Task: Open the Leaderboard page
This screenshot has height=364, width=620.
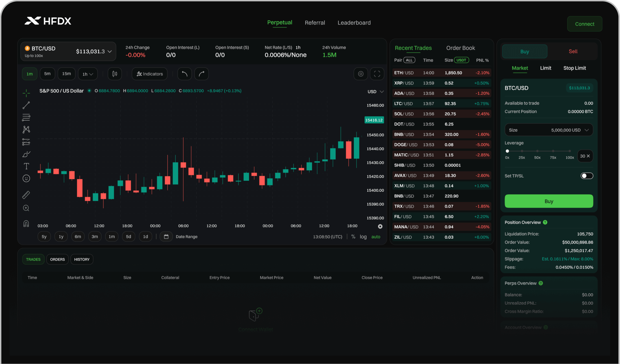Action: (x=354, y=22)
